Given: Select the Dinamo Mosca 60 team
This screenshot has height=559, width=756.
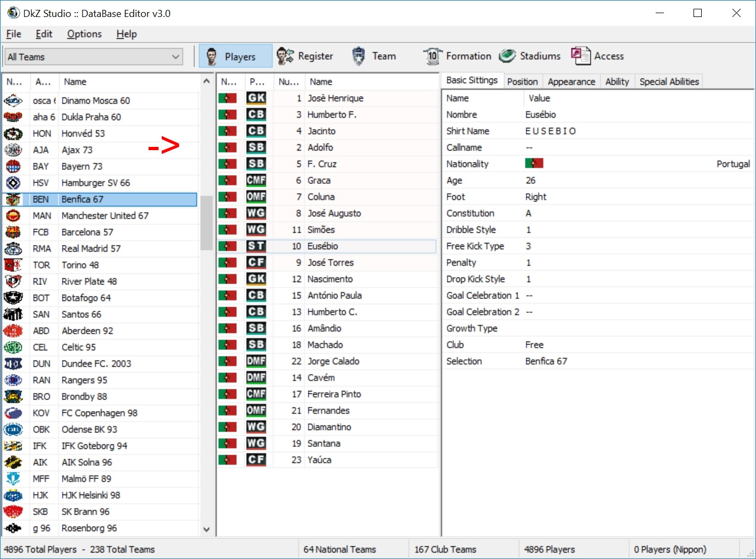Looking at the screenshot, I should [x=100, y=100].
